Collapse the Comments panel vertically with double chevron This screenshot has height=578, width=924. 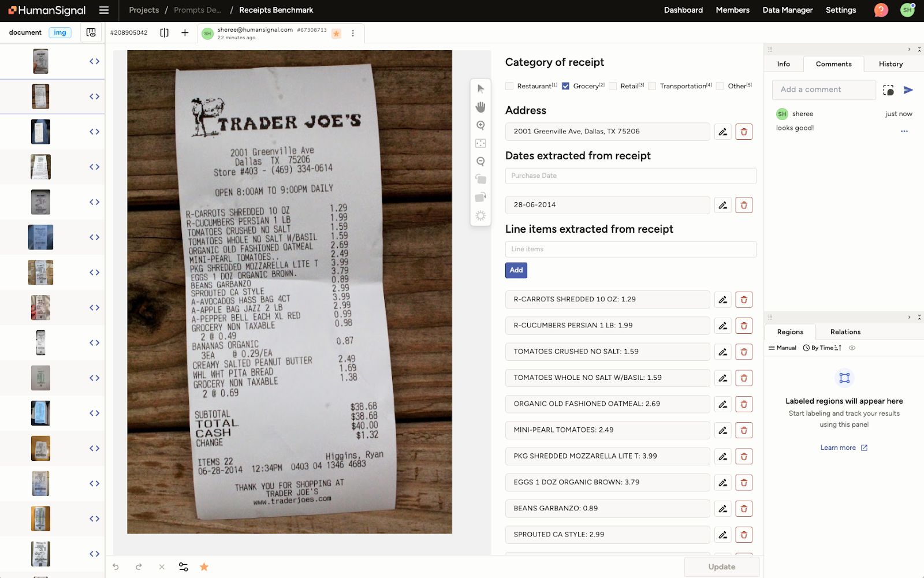(x=919, y=50)
